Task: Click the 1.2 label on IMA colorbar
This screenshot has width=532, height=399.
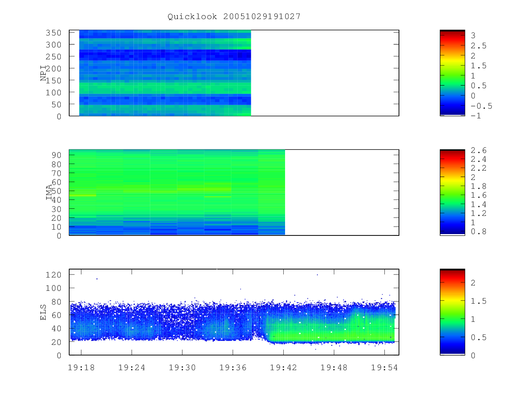Action: [x=478, y=213]
